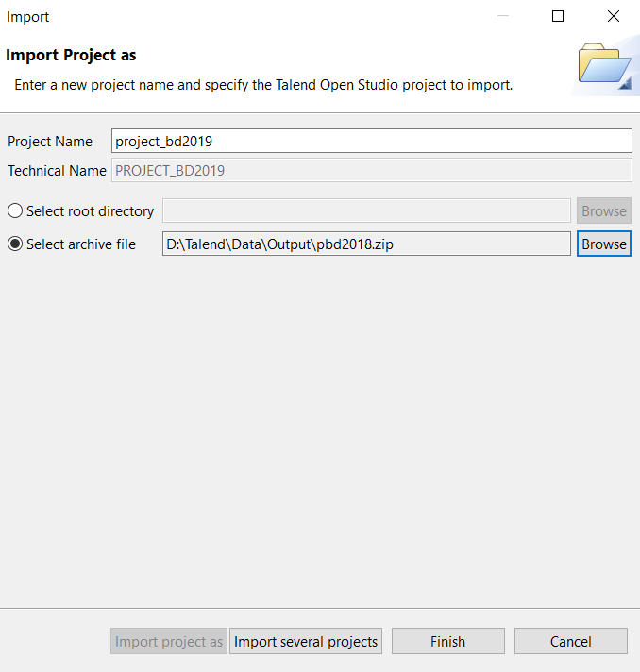The image size is (640, 672).
Task: Click the folder icon in the header
Action: point(604,65)
